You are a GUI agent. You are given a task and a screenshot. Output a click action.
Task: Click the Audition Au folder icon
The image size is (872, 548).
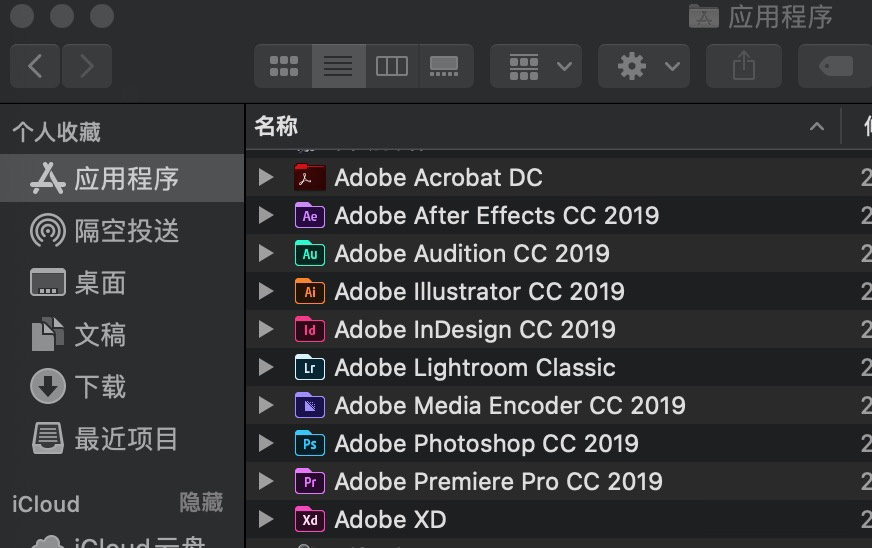(x=310, y=253)
